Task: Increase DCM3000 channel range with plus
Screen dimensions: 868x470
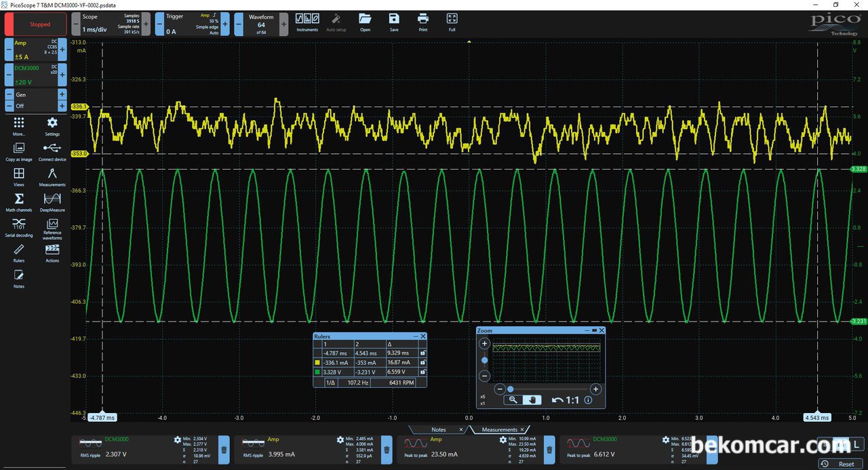Action: [x=62, y=75]
